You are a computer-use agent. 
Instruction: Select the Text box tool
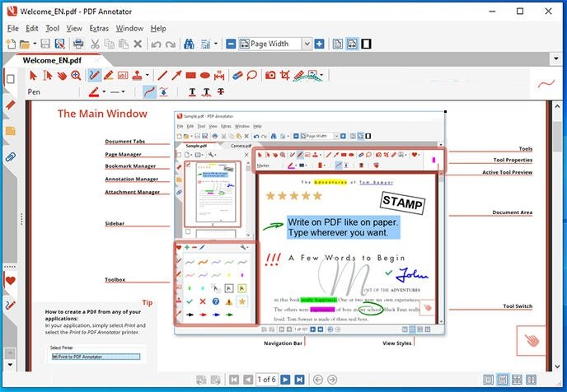123,76
